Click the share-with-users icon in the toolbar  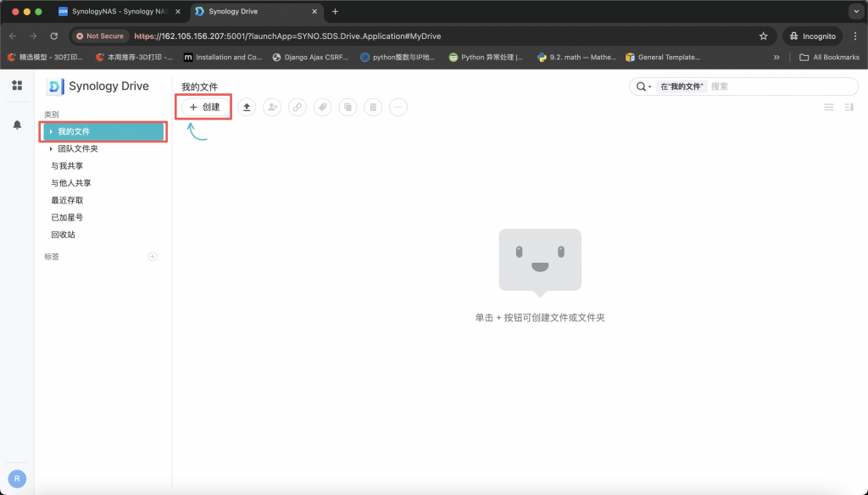pyautogui.click(x=272, y=107)
